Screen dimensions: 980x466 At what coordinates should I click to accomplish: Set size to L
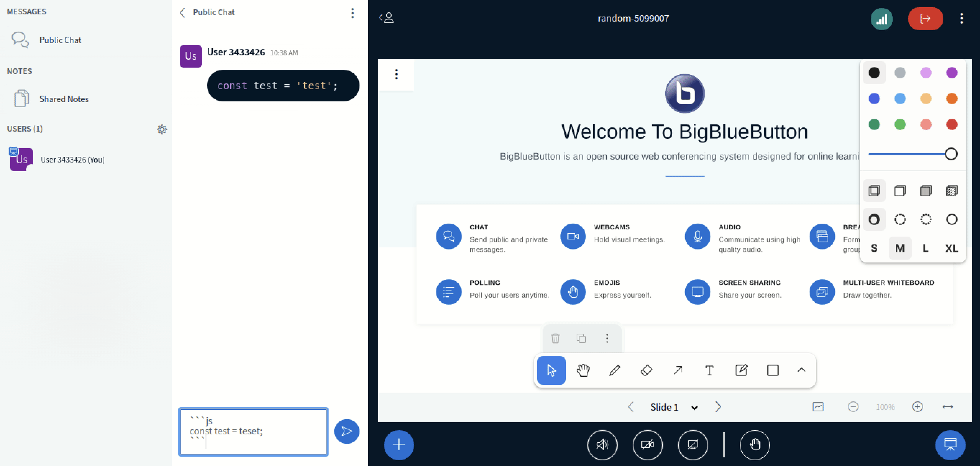coord(926,248)
